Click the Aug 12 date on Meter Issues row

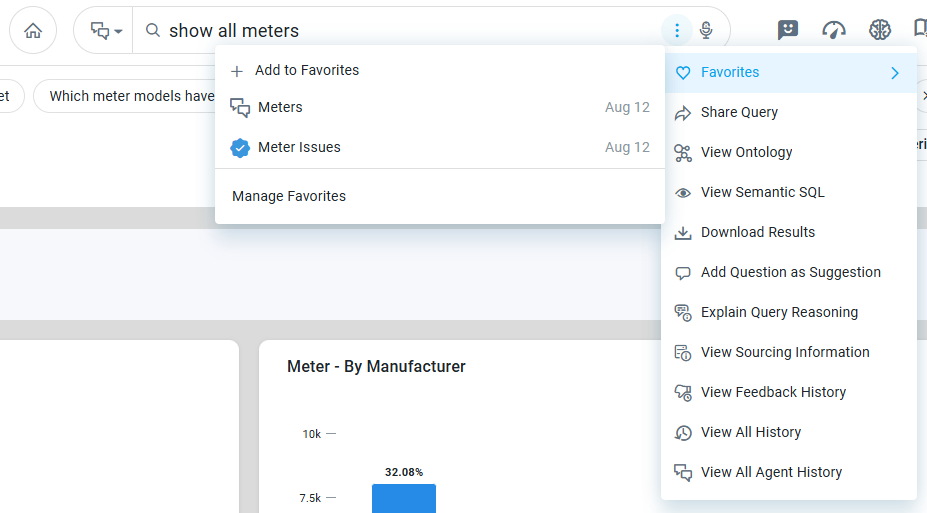coord(627,148)
